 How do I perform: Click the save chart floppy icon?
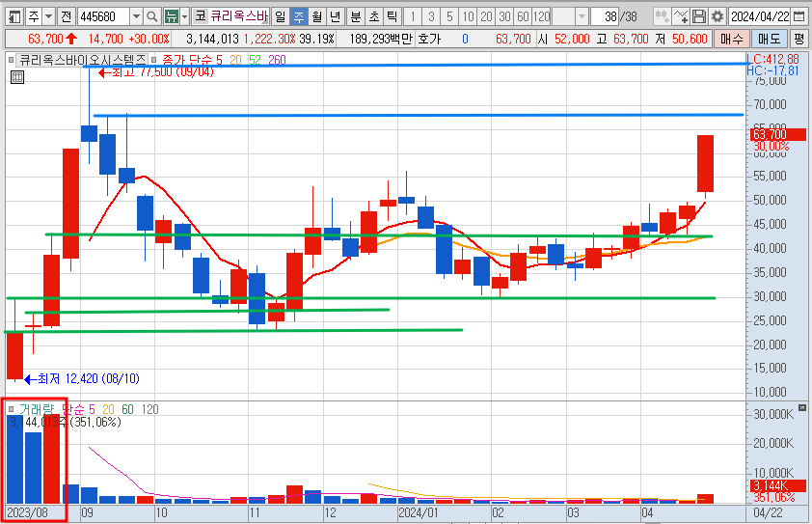(x=699, y=17)
